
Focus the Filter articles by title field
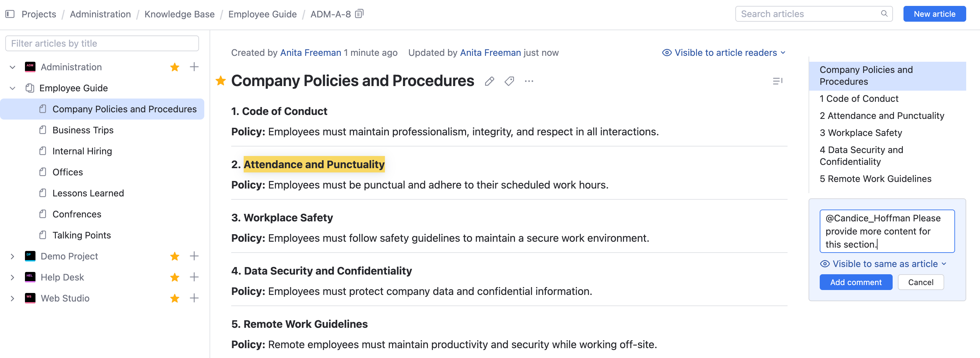tap(102, 43)
